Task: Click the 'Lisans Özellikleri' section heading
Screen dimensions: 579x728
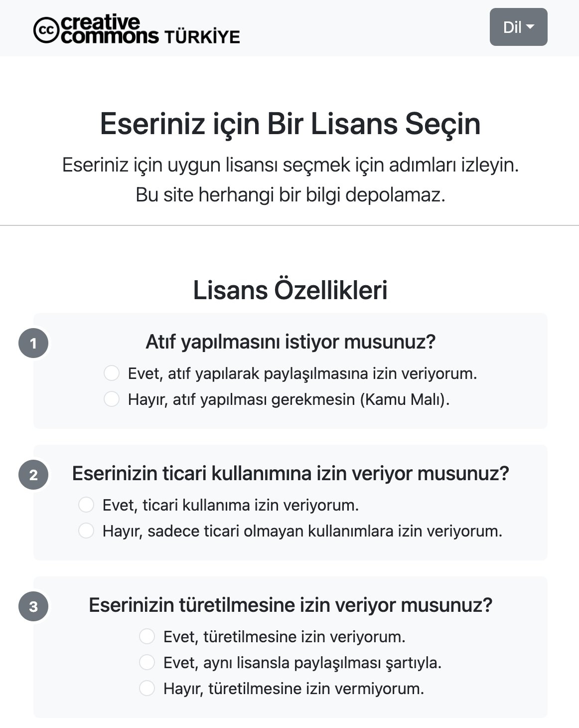Action: [x=290, y=290]
